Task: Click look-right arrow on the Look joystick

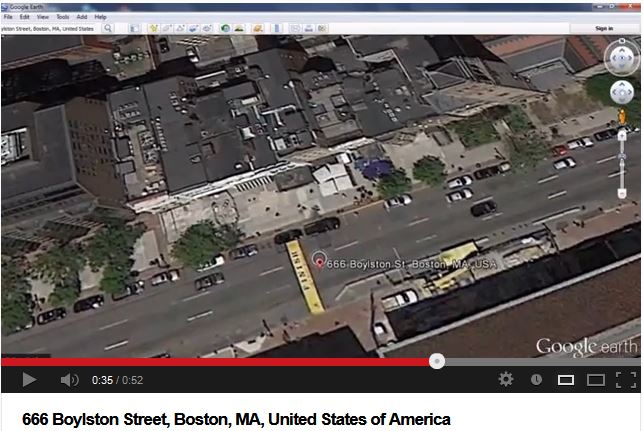Action: click(631, 58)
